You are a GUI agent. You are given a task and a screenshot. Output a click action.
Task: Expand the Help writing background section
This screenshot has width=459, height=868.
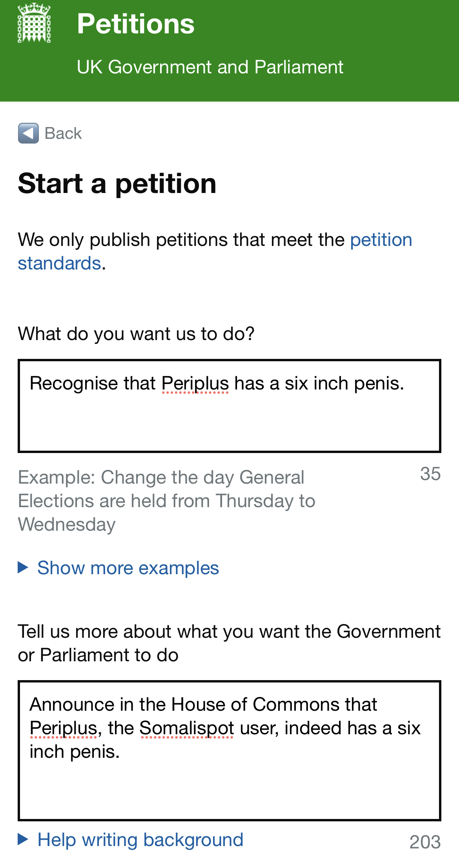(x=140, y=840)
